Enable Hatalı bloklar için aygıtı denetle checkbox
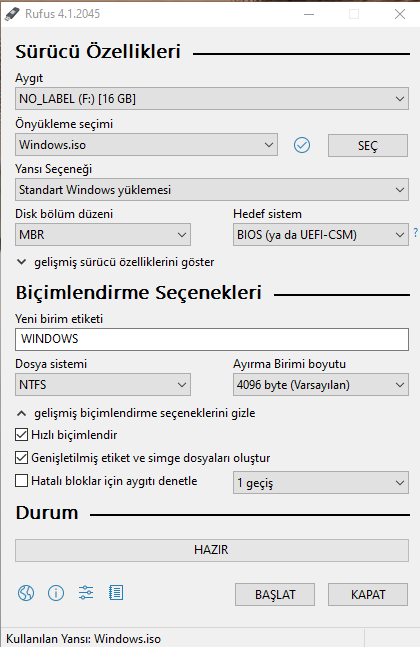Viewport: 420px width, 647px height. [x=21, y=481]
